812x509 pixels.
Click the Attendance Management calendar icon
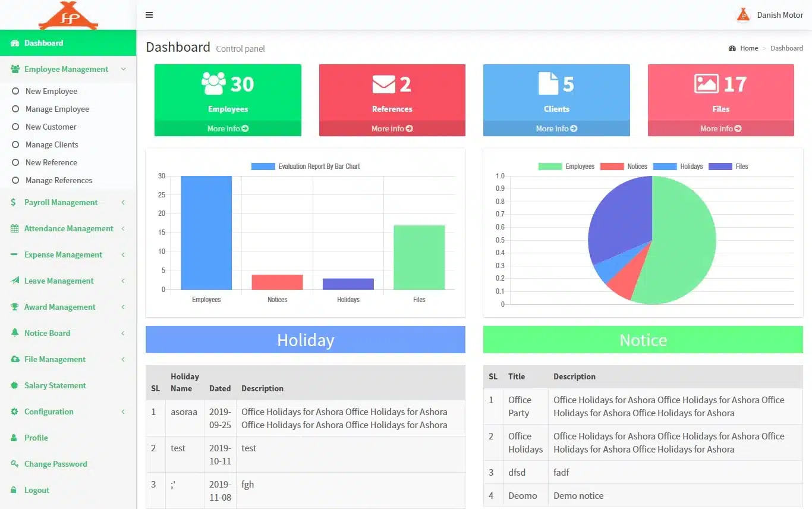coord(14,228)
